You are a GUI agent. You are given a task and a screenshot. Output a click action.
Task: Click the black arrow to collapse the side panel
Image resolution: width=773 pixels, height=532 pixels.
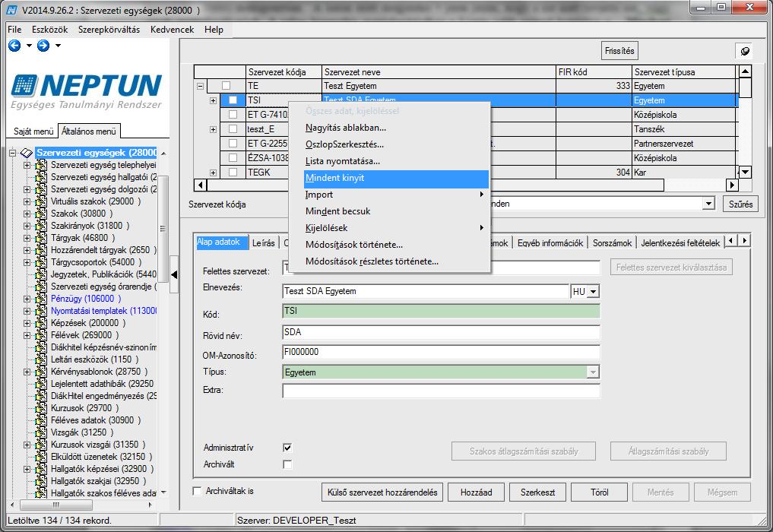click(x=174, y=274)
